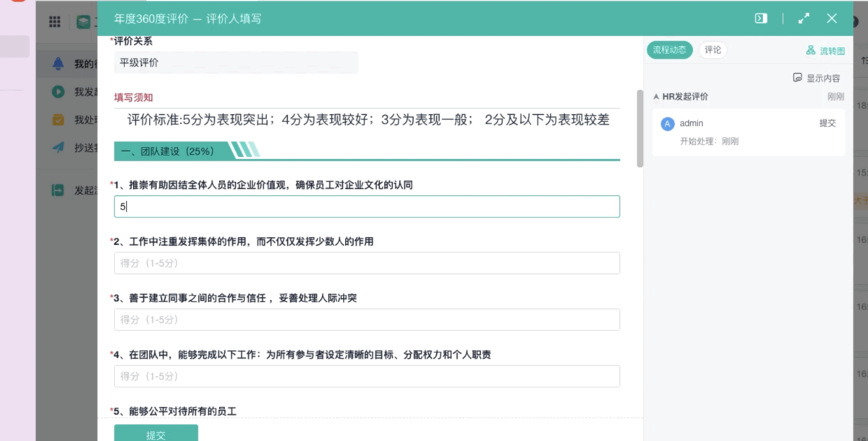Switch to 评论 comments view
868x441 pixels.
point(713,50)
